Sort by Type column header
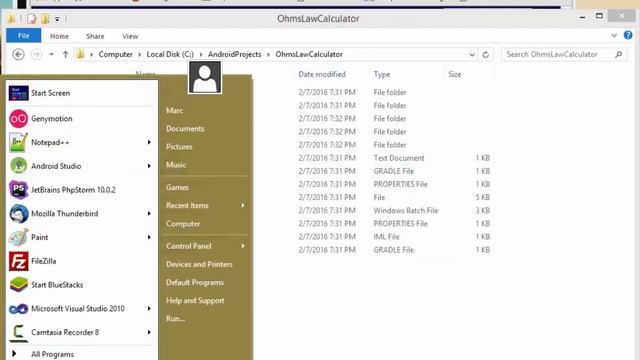The height and width of the screenshot is (360, 640). (x=382, y=74)
